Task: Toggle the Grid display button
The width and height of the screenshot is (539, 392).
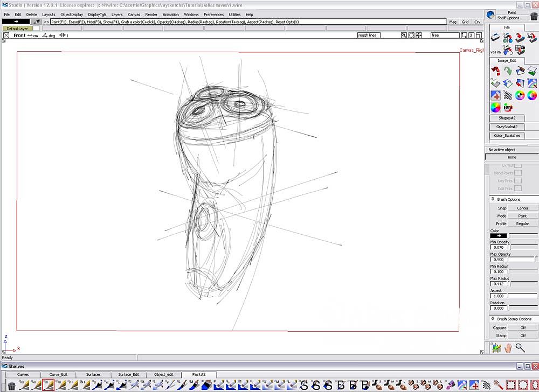Action: point(465,22)
